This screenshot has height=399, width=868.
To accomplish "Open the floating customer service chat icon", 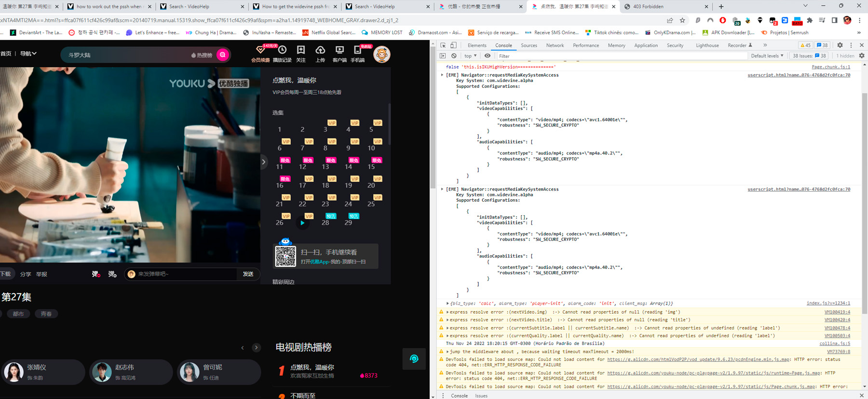I will click(414, 358).
